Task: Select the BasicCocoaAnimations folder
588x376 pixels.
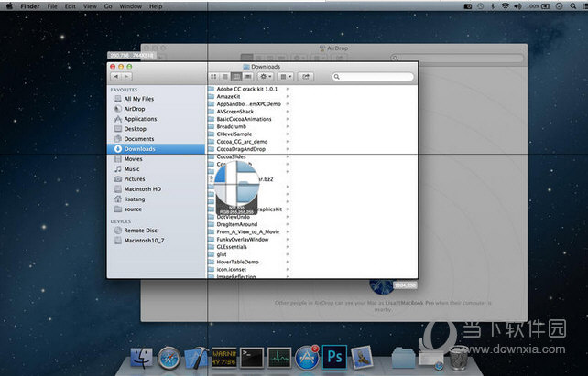Action: click(x=244, y=119)
